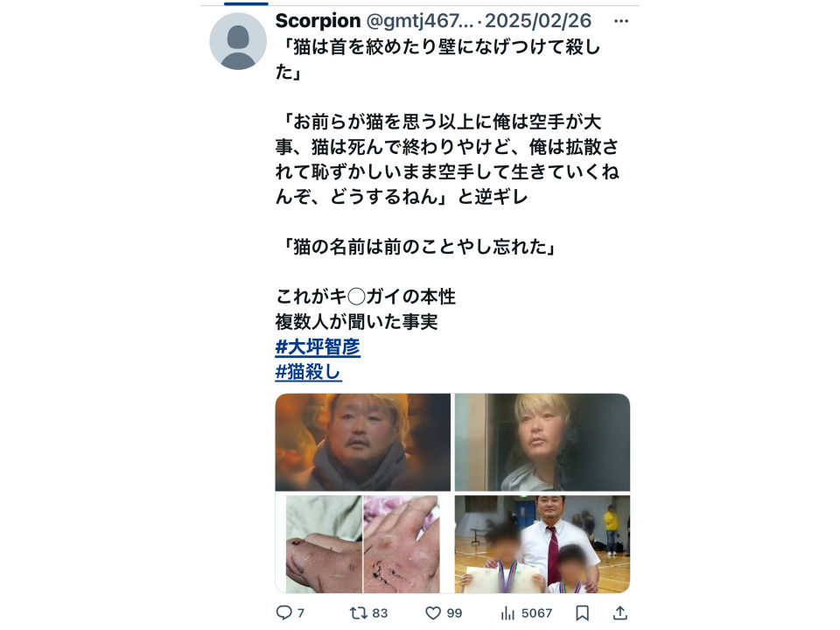The width and height of the screenshot is (840, 630).
Task: Like the tweet via heart icon
Action: click(x=433, y=612)
